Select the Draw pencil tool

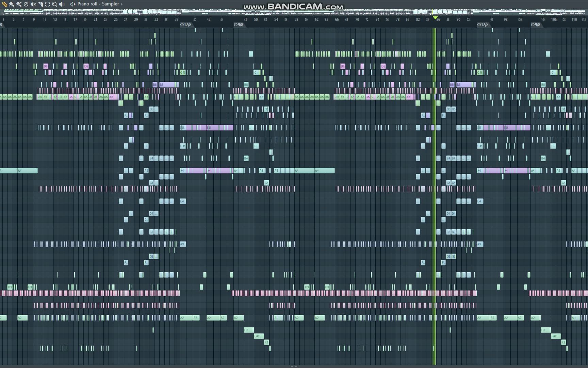[4, 4]
